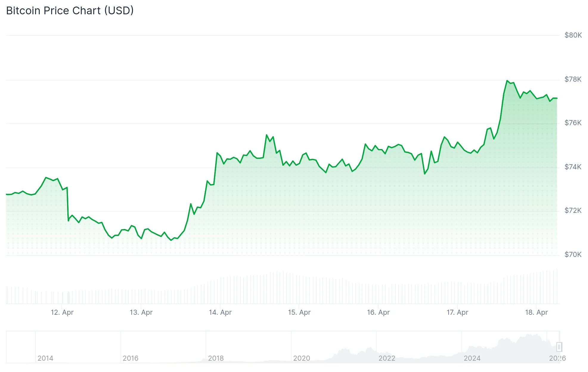Select the 14. Apr axis label

tap(220, 312)
